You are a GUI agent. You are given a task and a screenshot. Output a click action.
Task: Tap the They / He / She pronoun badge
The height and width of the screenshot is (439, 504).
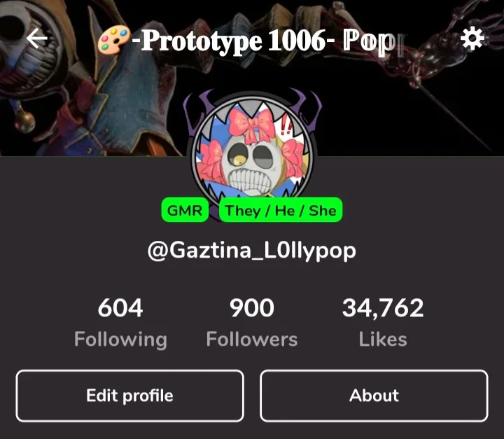pos(281,210)
